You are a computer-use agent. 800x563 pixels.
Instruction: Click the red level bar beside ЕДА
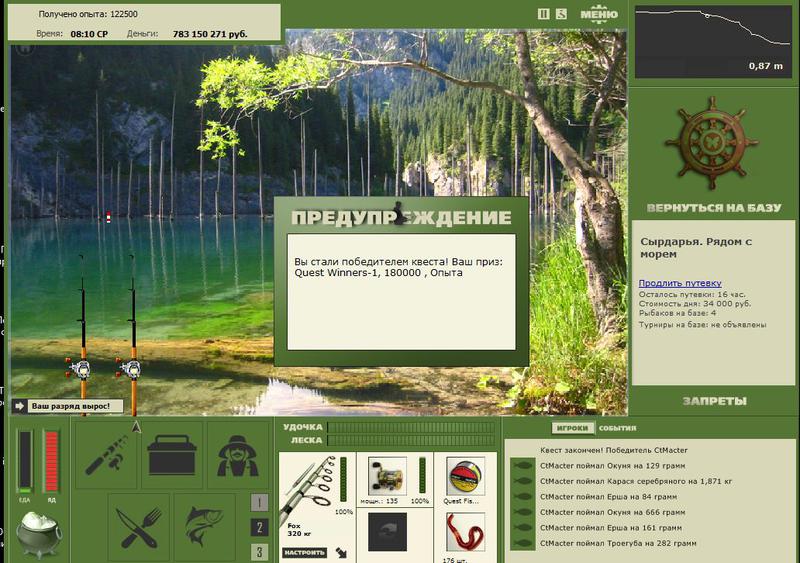tap(52, 461)
